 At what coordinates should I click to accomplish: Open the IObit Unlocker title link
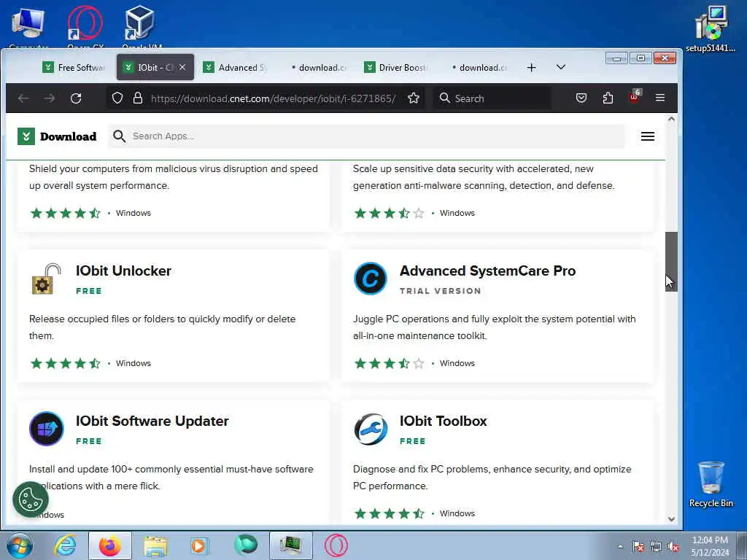pos(123,271)
